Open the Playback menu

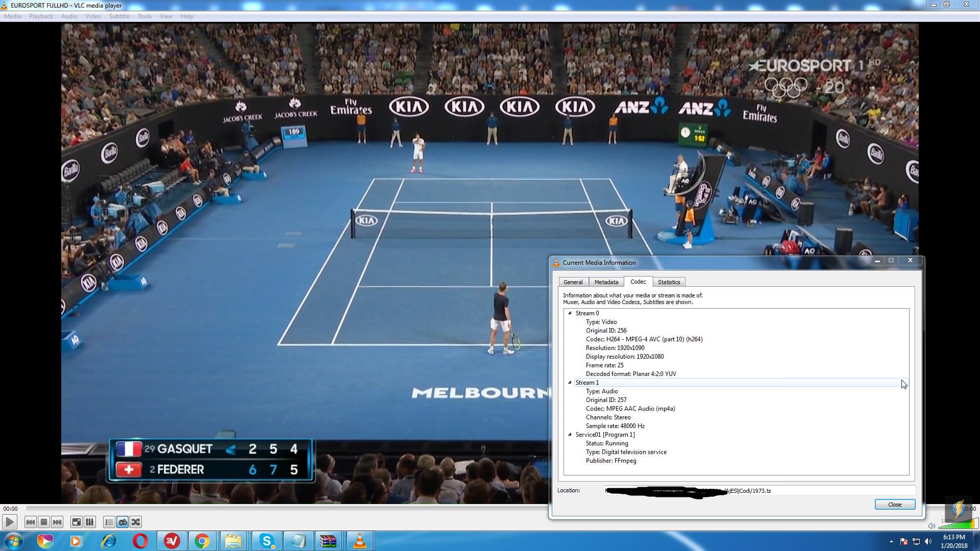tap(41, 16)
